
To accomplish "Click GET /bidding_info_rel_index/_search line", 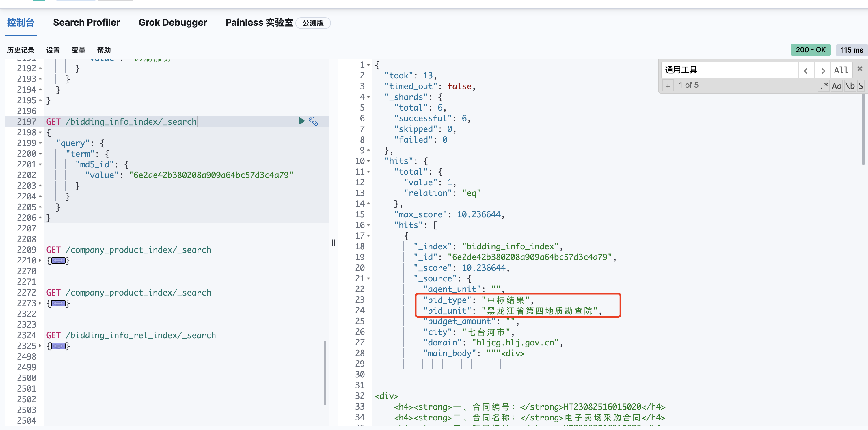I will 131,335.
